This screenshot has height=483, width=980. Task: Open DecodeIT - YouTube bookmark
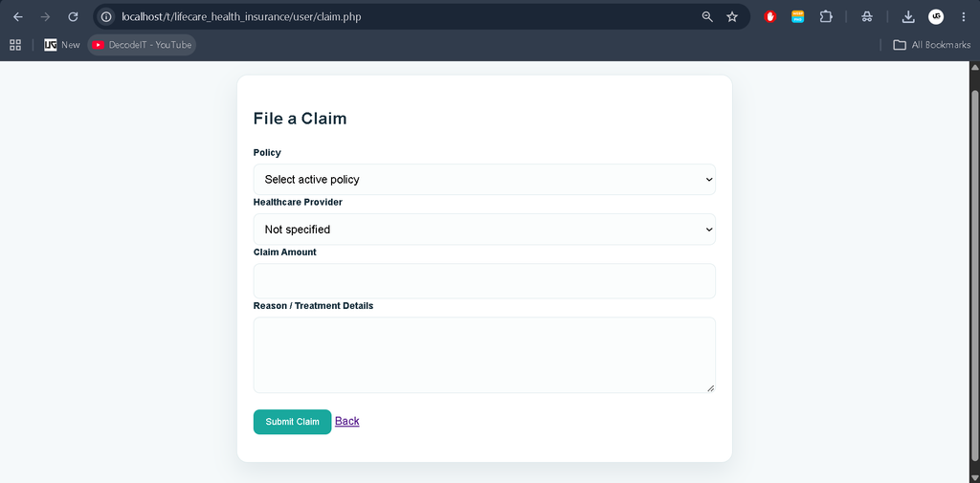142,45
